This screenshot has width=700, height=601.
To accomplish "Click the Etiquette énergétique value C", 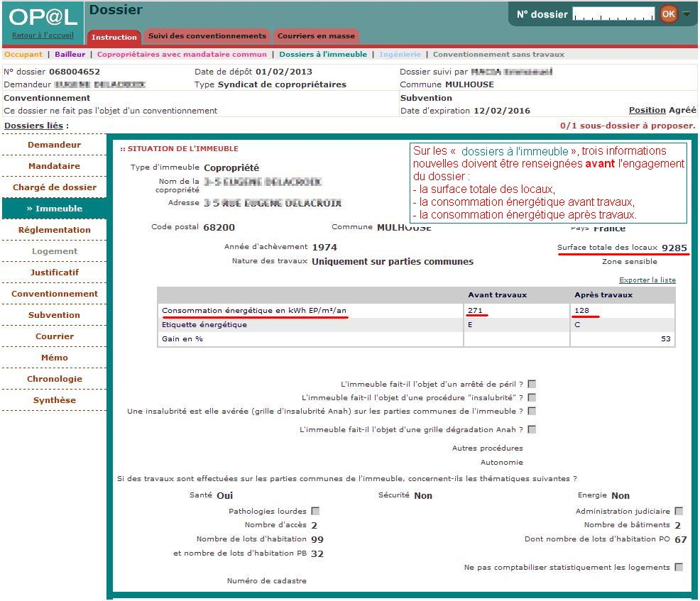I will pyautogui.click(x=577, y=325).
